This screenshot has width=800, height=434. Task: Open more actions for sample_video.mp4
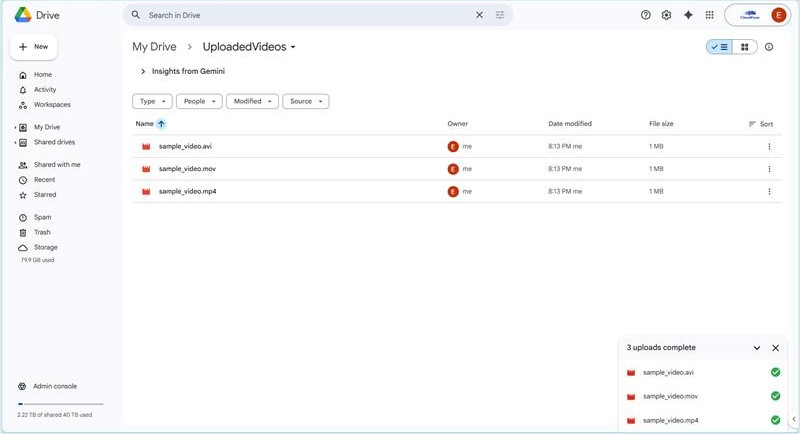coord(769,191)
